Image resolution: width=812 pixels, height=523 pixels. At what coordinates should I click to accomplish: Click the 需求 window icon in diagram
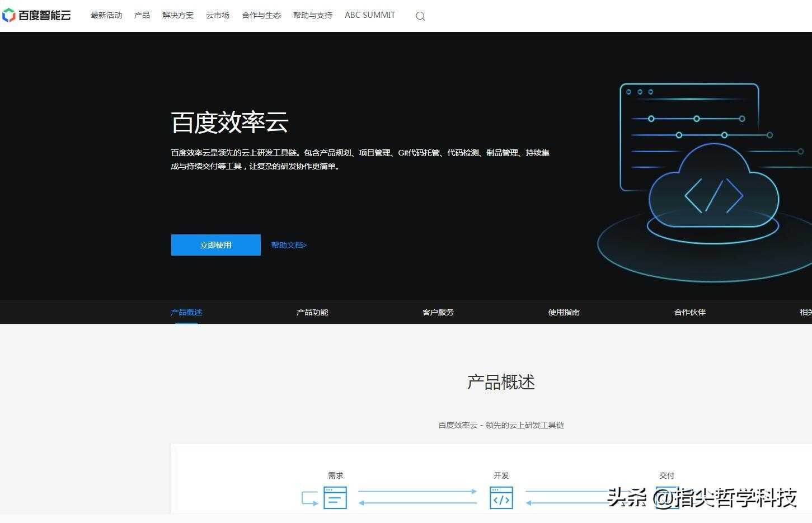(x=335, y=498)
